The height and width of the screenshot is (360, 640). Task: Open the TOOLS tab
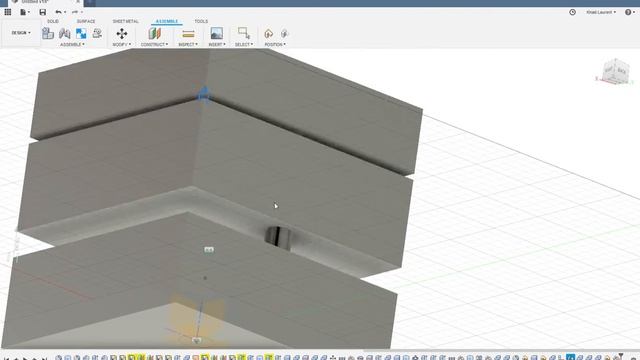(201, 21)
